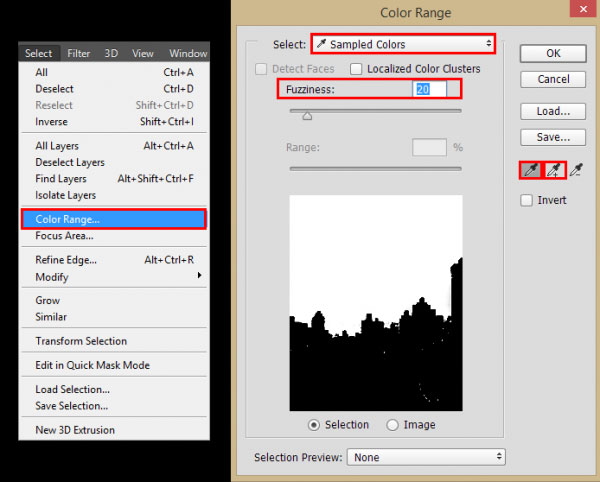Image resolution: width=600 pixels, height=482 pixels.
Task: Choose Focus Area... menu entry
Action: pyautogui.click(x=114, y=236)
